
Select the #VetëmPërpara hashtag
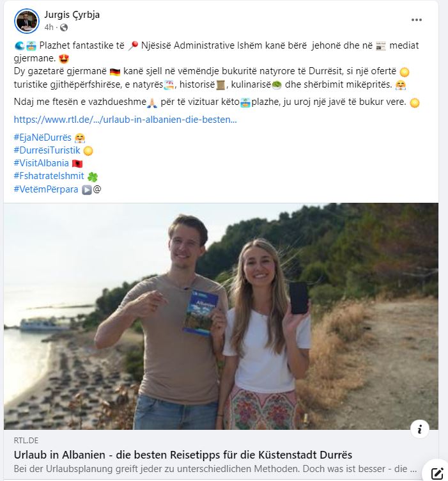(x=45, y=189)
